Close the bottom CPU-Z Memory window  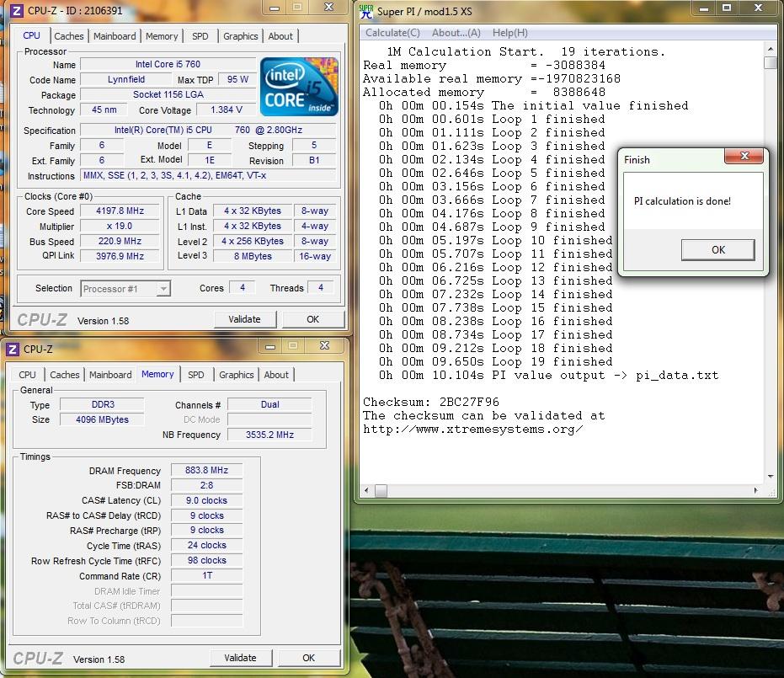tap(324, 345)
